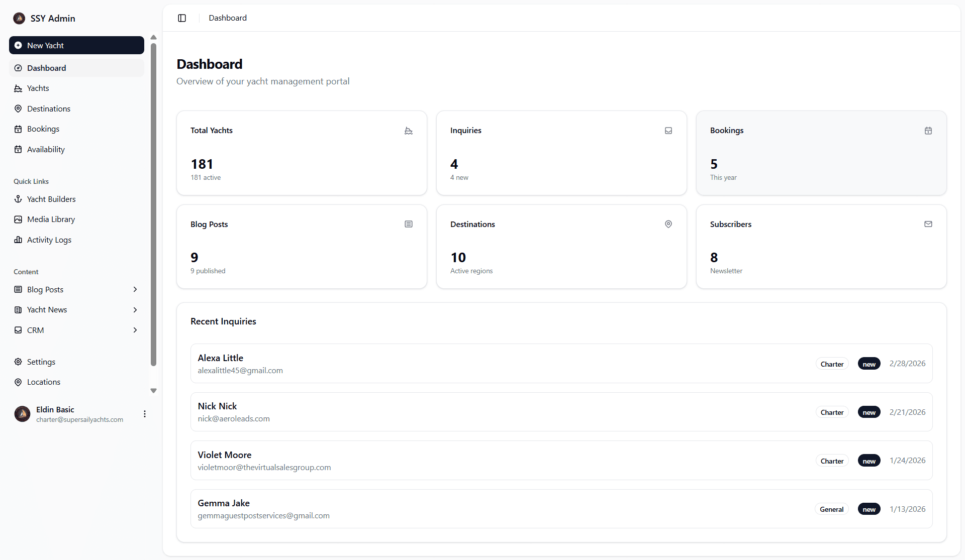Open the Media Library section

51,219
